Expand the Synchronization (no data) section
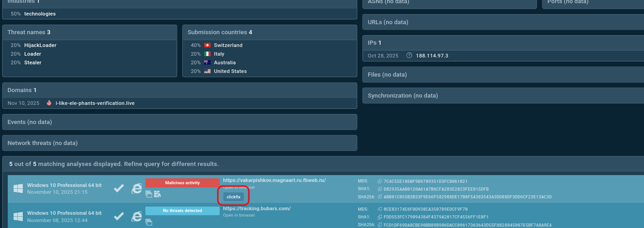 (503, 96)
